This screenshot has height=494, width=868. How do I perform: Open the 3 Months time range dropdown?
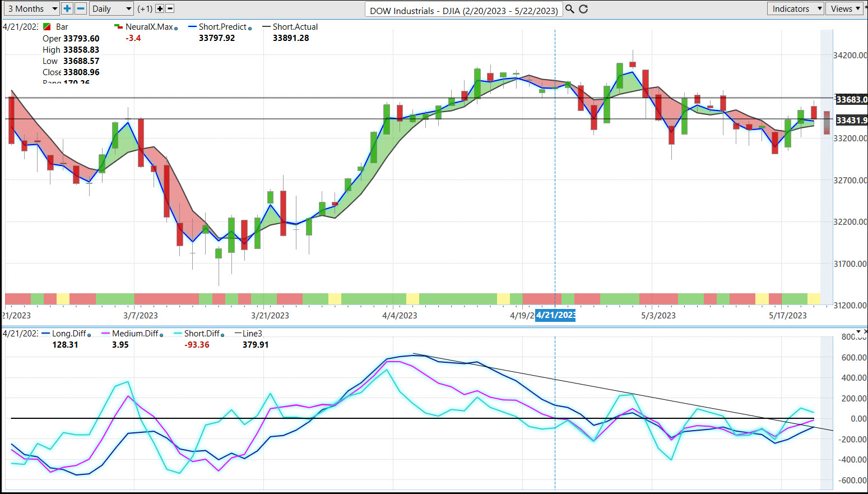(31, 8)
